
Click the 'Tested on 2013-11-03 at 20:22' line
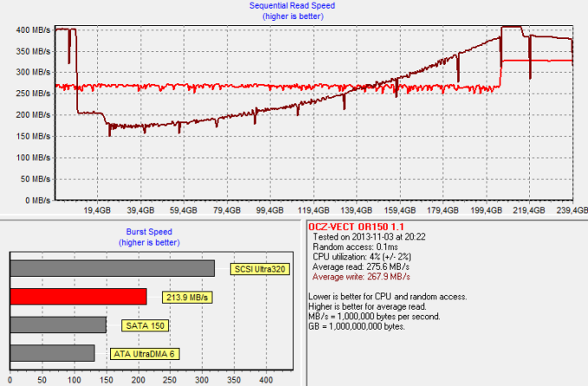coord(369,237)
